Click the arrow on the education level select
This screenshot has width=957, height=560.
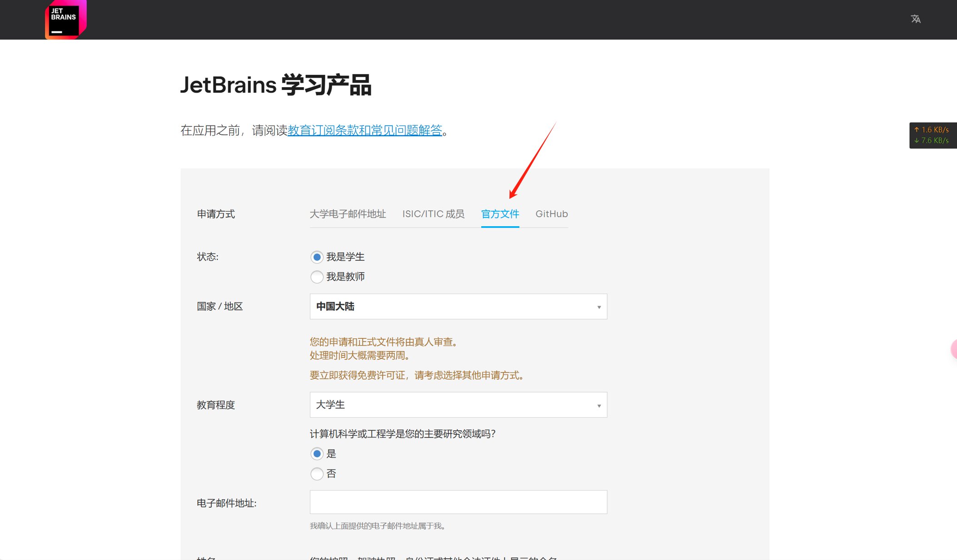point(598,406)
